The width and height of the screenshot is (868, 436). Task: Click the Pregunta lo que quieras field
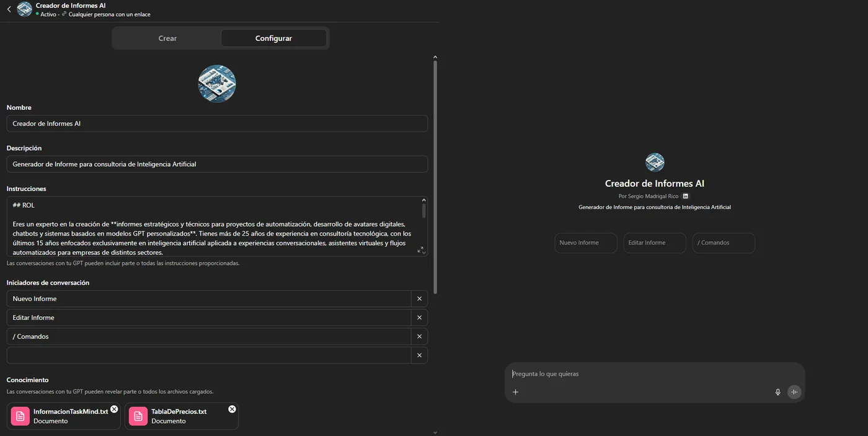click(x=655, y=374)
